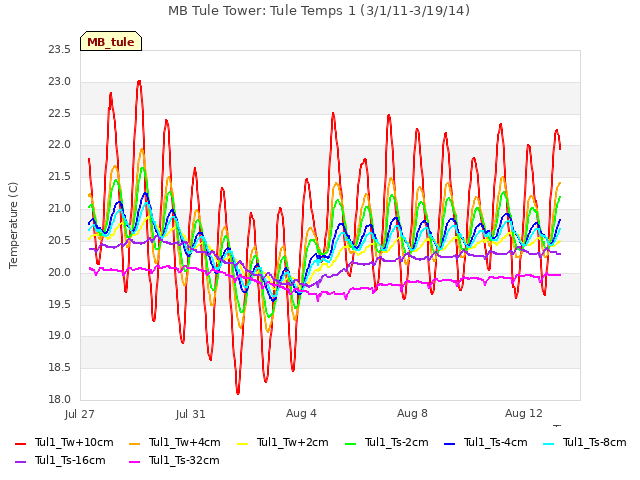Screen dimensions: 640x480
Task: Toggle the Tul1_Ts-16cm legend entry
Action: (x=60, y=460)
